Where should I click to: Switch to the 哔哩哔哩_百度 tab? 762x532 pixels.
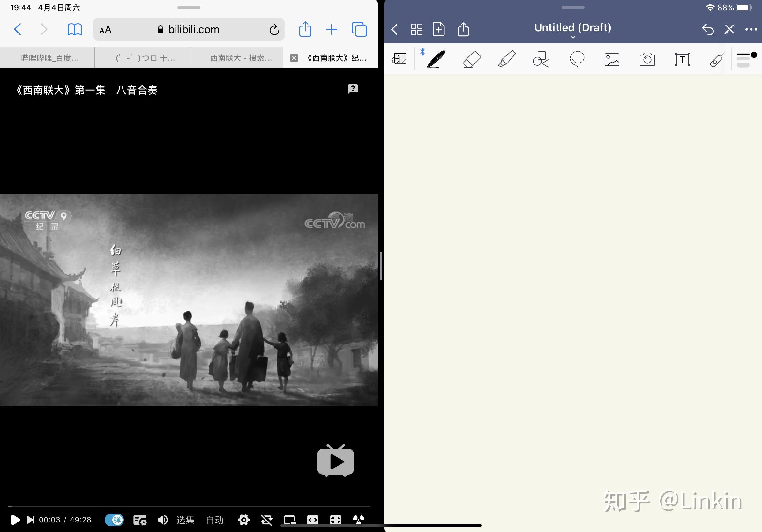(47, 58)
